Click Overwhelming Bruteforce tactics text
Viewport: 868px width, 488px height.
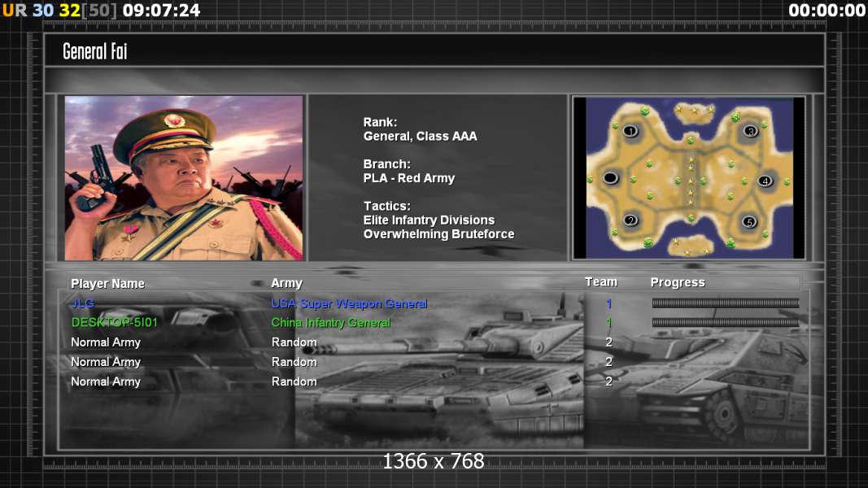point(438,234)
